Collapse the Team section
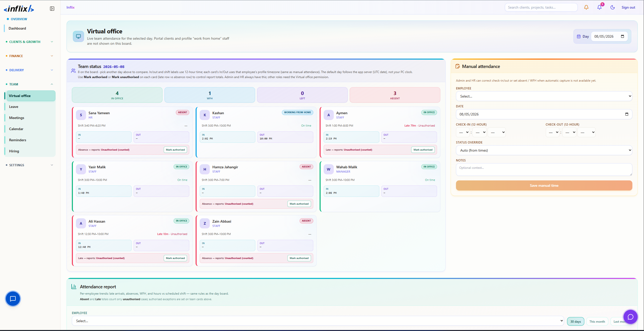The width and height of the screenshot is (644, 331). 30,84
